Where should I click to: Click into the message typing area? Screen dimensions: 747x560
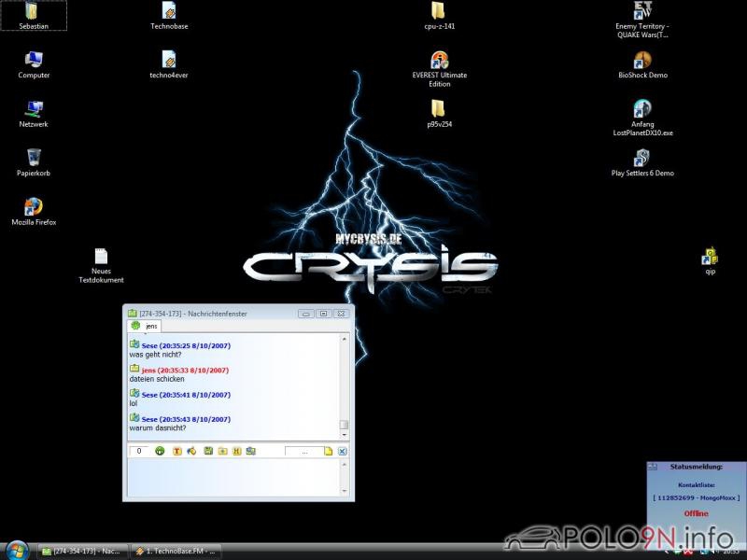(x=234, y=478)
